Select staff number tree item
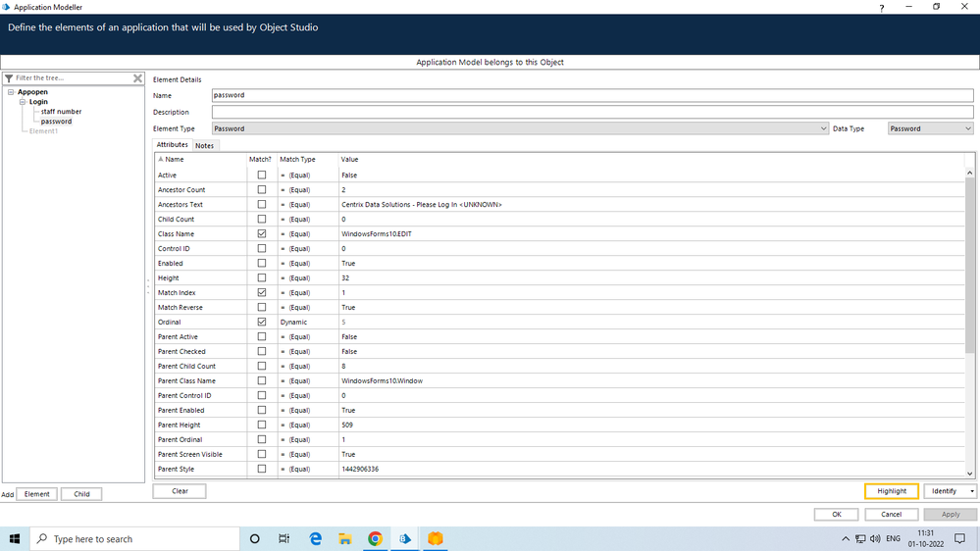 [61, 111]
